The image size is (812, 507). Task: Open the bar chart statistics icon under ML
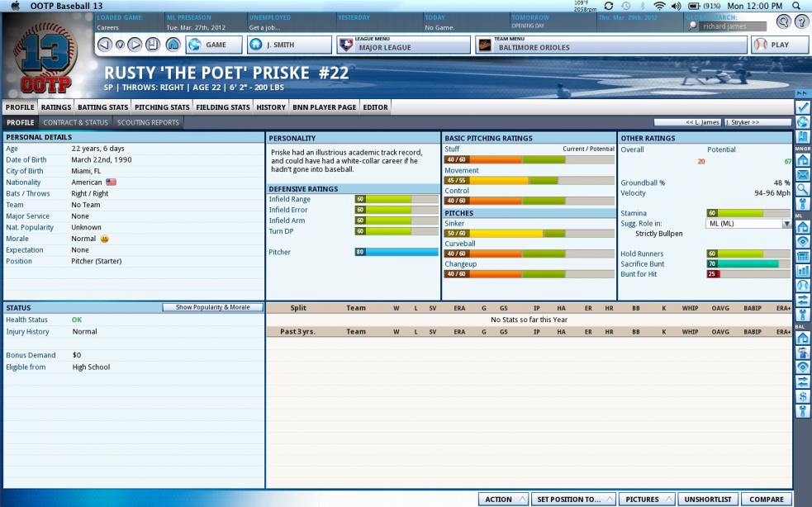point(803,270)
